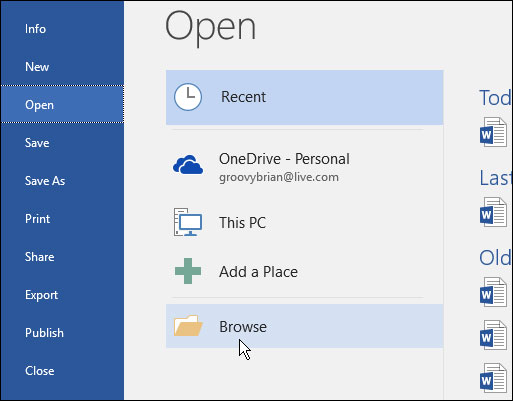This screenshot has height=401, width=513.
Task: Choose Save As from the sidebar
Action: [62, 181]
